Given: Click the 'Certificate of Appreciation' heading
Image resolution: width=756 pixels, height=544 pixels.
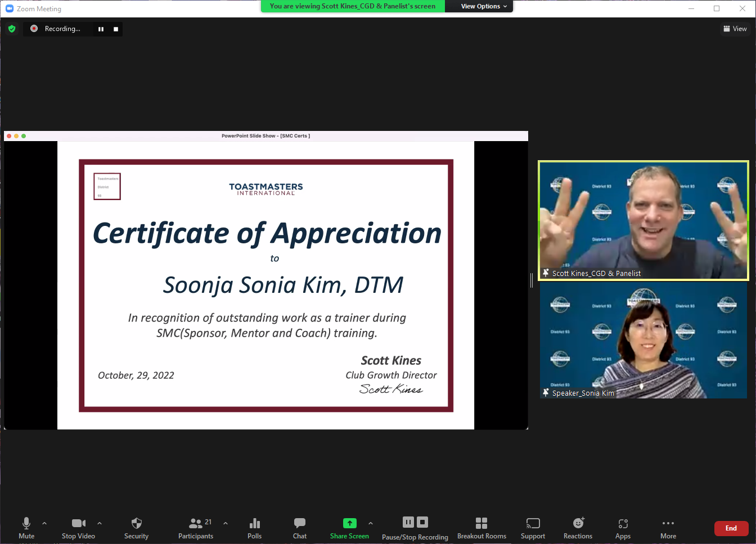Looking at the screenshot, I should click(267, 233).
